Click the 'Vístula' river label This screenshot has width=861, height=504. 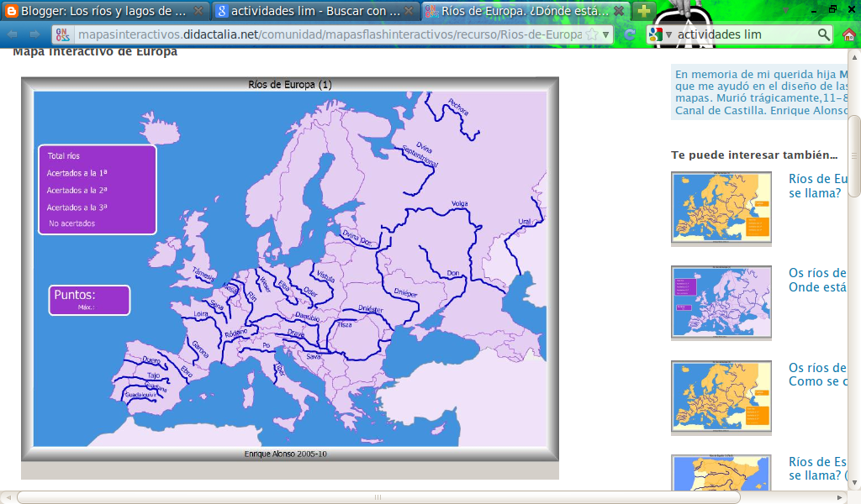click(x=325, y=276)
